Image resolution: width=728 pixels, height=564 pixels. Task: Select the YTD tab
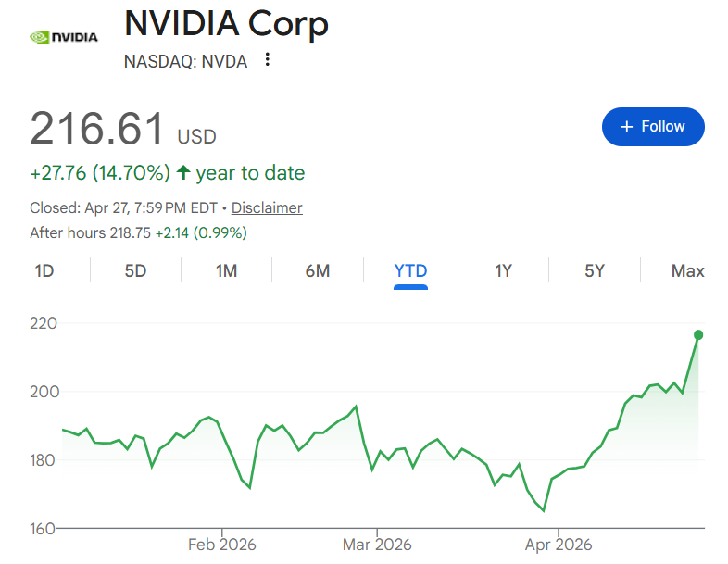(410, 270)
